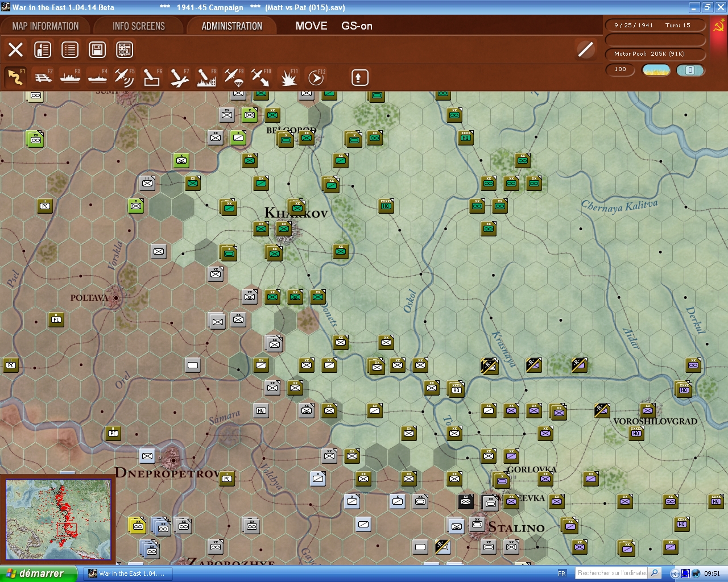This screenshot has height=582, width=728.
Task: Open the list preferences icon
Action: point(70,50)
